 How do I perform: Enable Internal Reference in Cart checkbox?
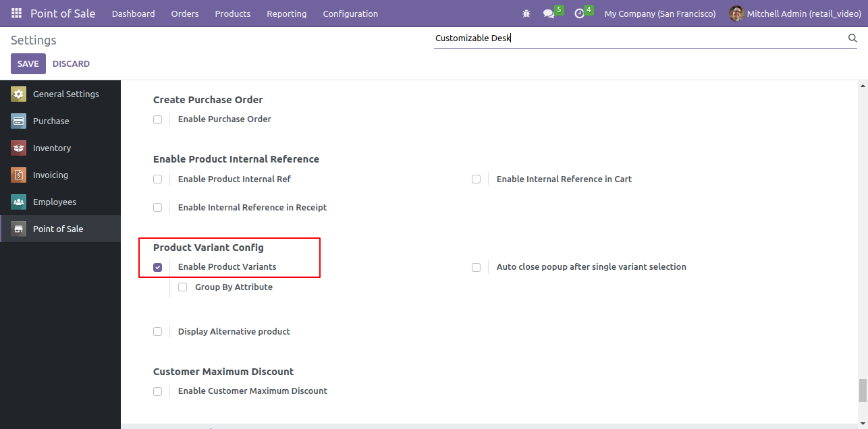tap(476, 179)
